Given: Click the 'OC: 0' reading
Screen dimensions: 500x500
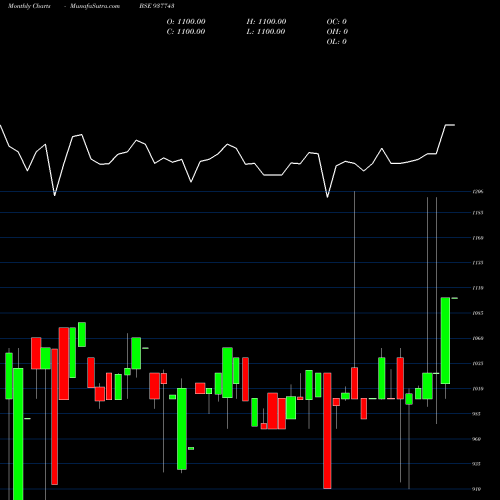Looking at the screenshot, I should tap(337, 22).
